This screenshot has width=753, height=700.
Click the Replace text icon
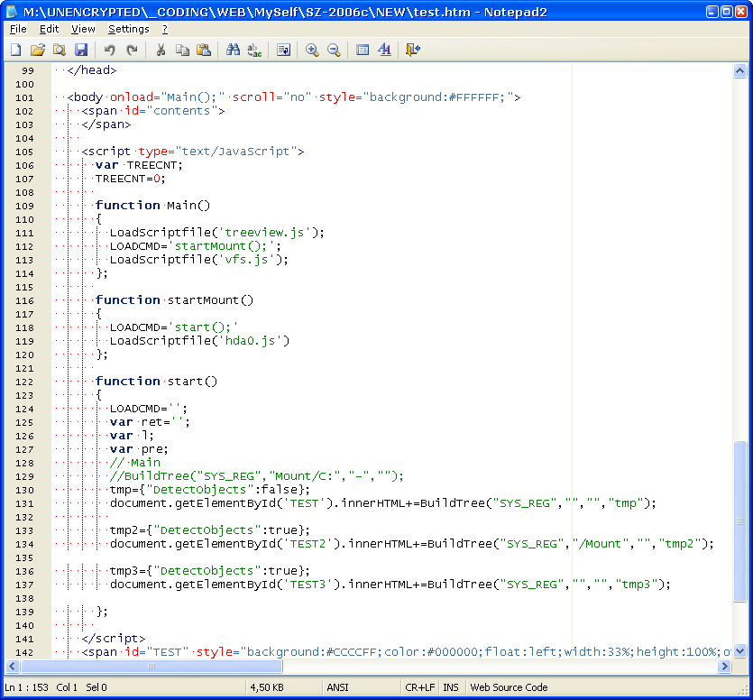[254, 50]
